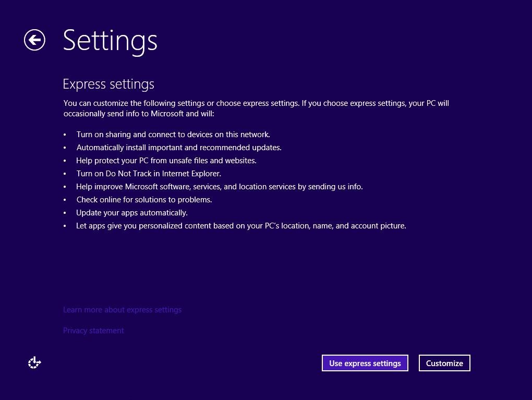Click the Express settings subheading
This screenshot has width=532, height=400.
click(108, 84)
